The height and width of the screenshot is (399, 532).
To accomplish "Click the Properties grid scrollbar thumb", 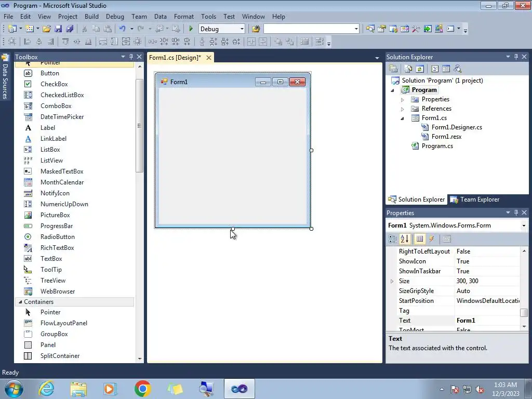I will [524, 312].
